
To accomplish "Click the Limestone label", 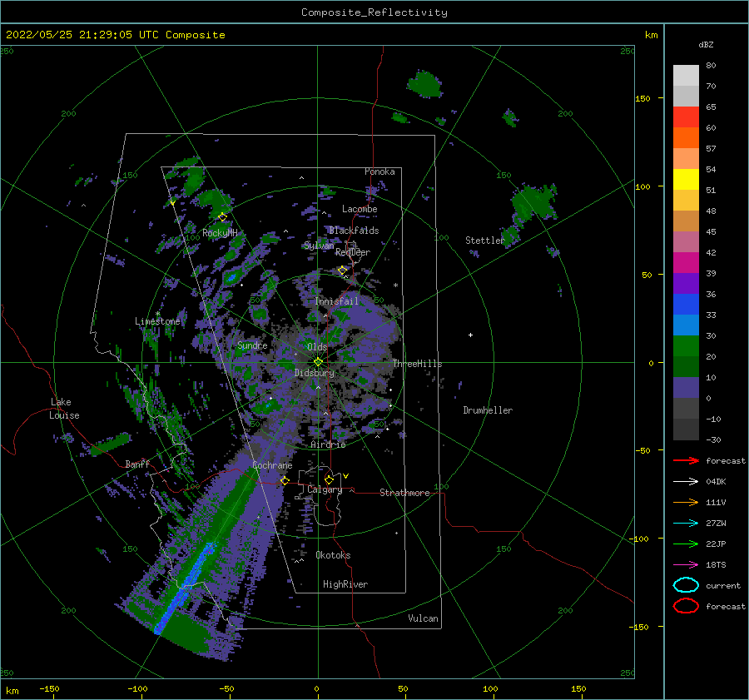I will pos(157,321).
